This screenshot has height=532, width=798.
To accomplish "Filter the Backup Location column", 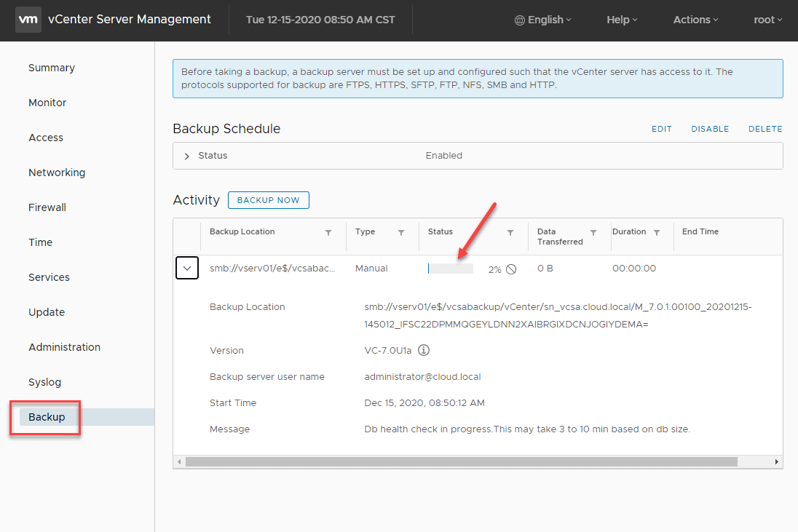I will [x=328, y=232].
